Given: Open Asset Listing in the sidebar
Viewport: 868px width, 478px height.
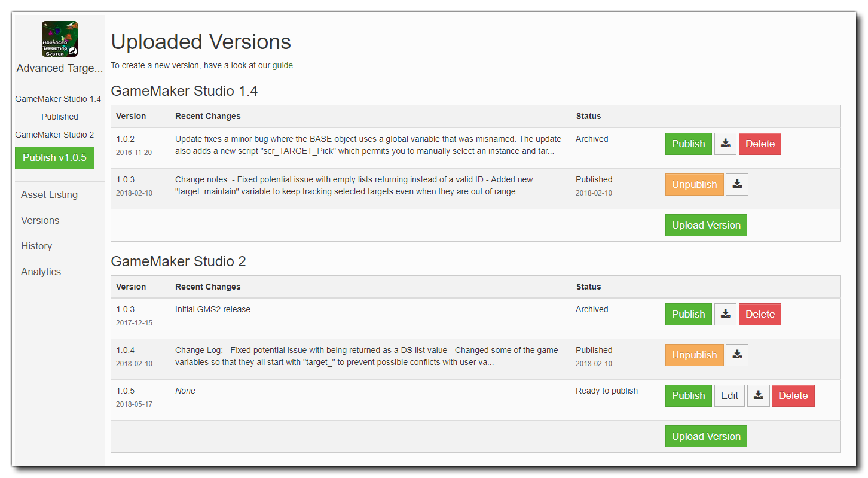Looking at the screenshot, I should [x=49, y=194].
